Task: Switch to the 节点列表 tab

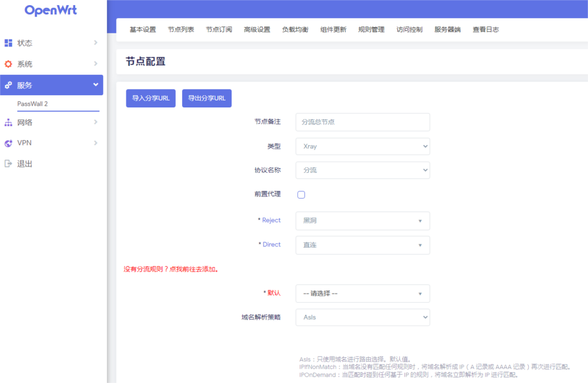Action: [181, 30]
